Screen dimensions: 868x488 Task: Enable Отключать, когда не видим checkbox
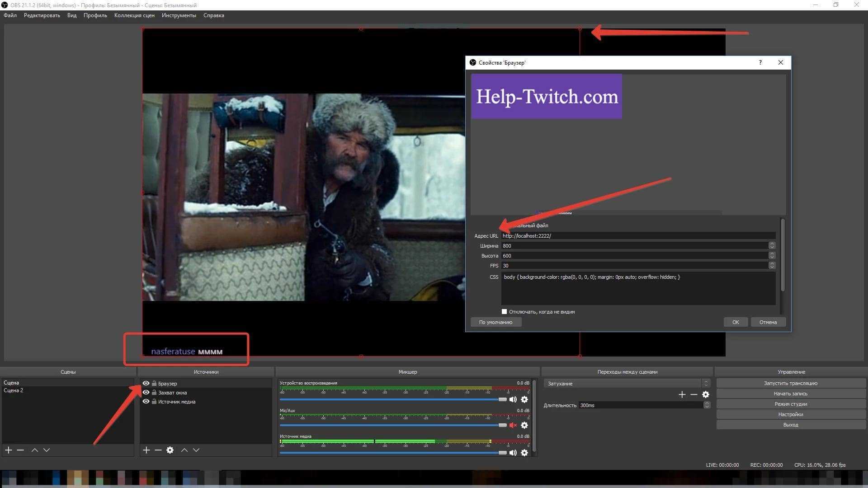tap(504, 312)
